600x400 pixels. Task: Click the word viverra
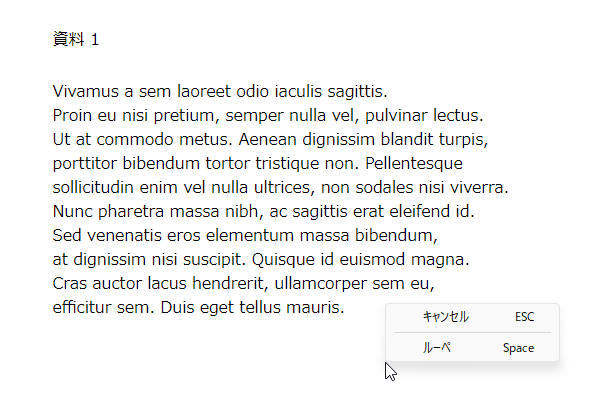pyautogui.click(x=479, y=188)
